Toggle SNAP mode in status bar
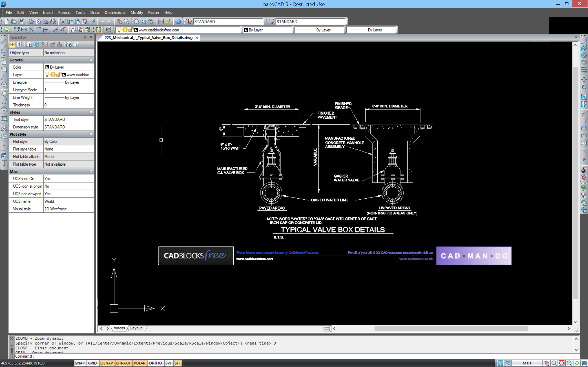Viewport: 588px width, 367px height. pos(80,363)
